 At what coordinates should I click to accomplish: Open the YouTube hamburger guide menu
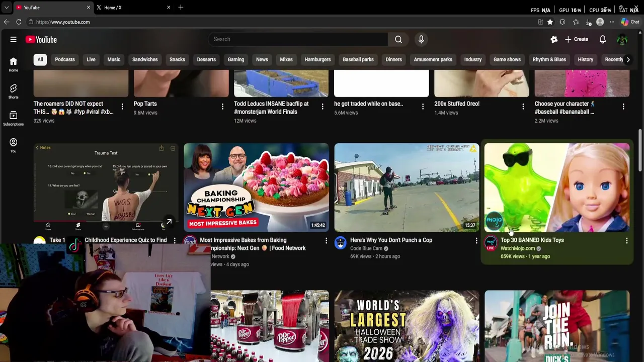point(14,40)
